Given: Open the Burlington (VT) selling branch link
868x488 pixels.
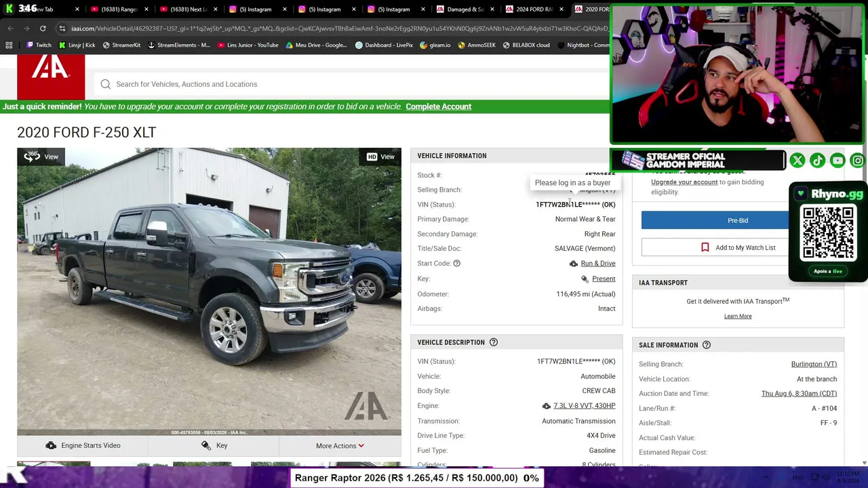Looking at the screenshot, I should click(x=814, y=365).
